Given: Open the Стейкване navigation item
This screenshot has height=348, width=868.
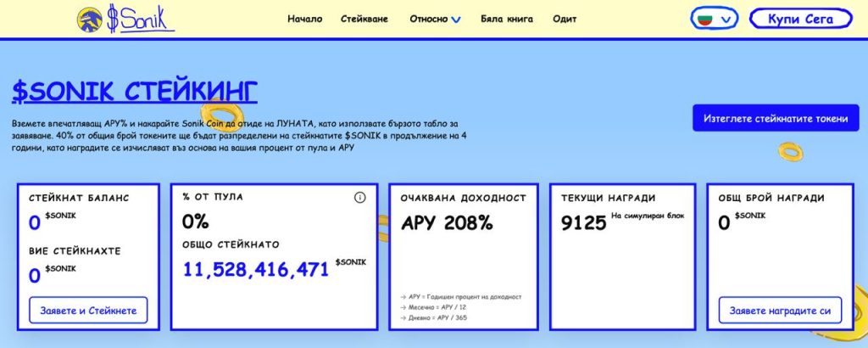Looking at the screenshot, I should (x=365, y=19).
